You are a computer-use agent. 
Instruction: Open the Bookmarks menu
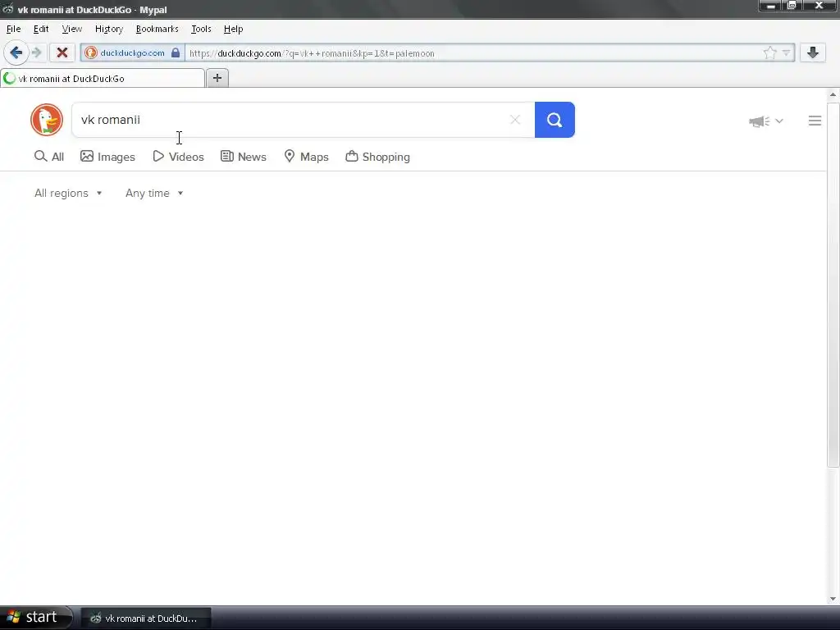(157, 29)
